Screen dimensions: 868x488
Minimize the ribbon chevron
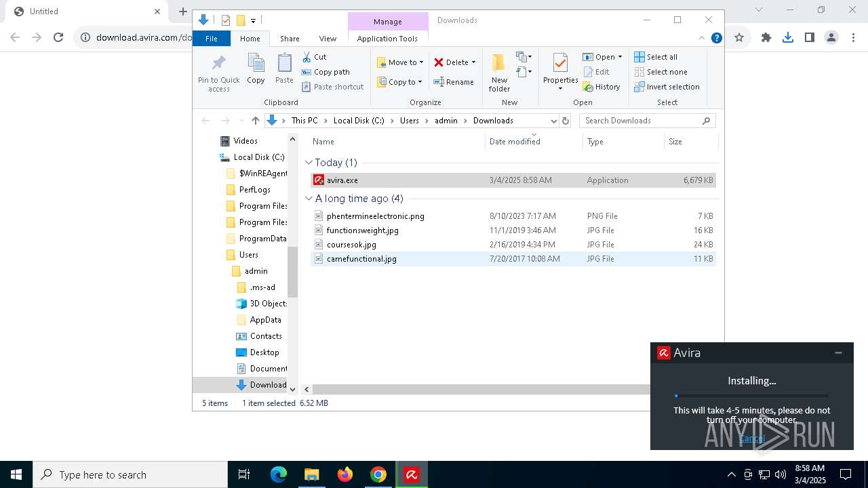[702, 38]
